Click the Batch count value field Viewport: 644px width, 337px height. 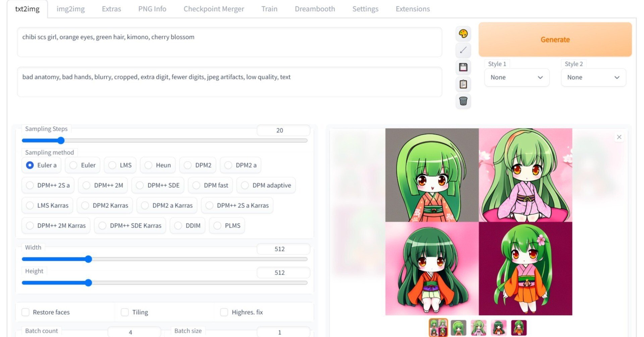pos(134,332)
